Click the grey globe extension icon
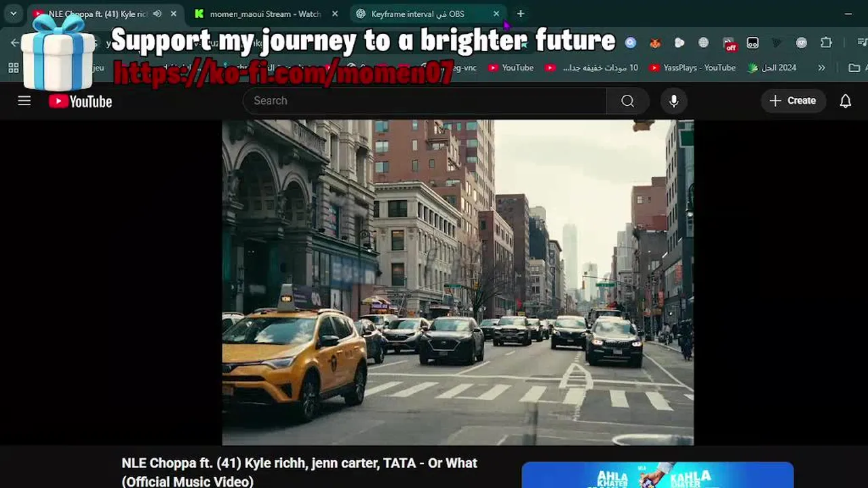 (x=704, y=43)
